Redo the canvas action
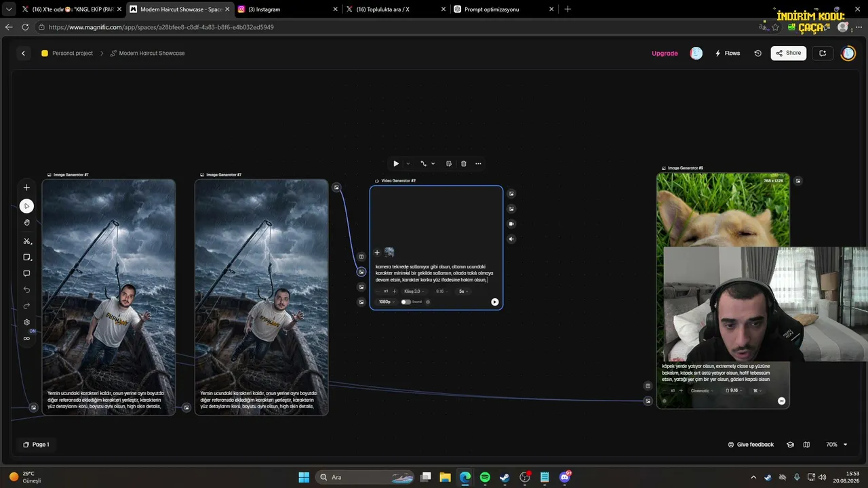 click(x=26, y=306)
